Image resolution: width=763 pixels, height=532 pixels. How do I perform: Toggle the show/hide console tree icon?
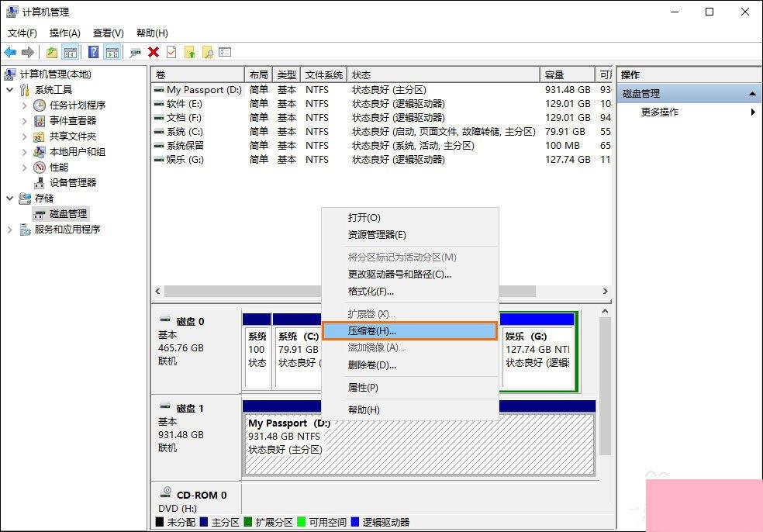(x=71, y=52)
